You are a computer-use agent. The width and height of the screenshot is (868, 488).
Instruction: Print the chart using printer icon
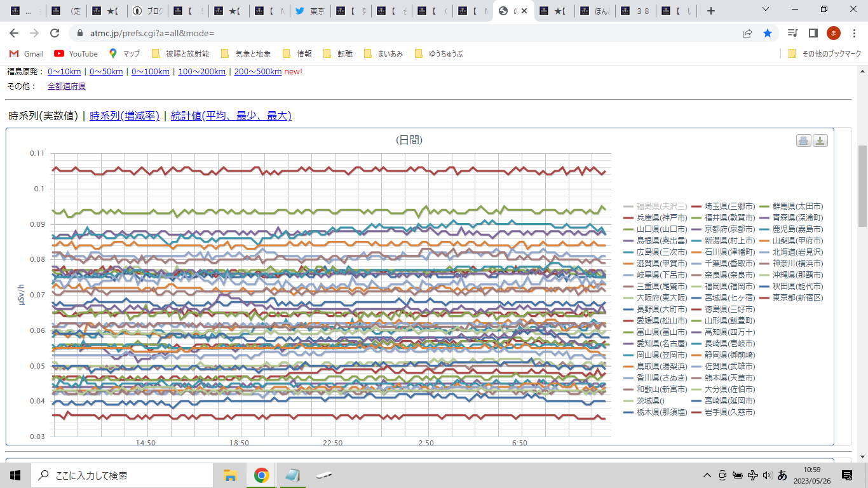click(803, 140)
